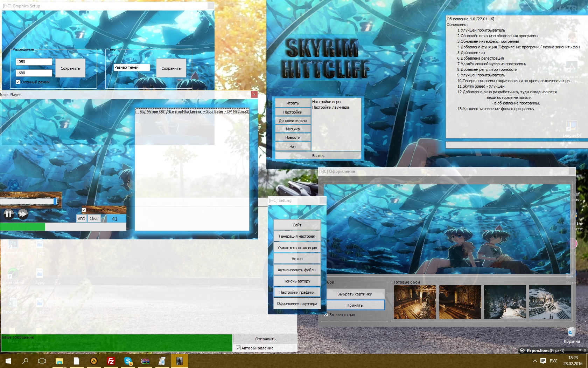This screenshot has height=368, width=588.
Task: Click Принять in Оформление window
Action: (x=355, y=305)
